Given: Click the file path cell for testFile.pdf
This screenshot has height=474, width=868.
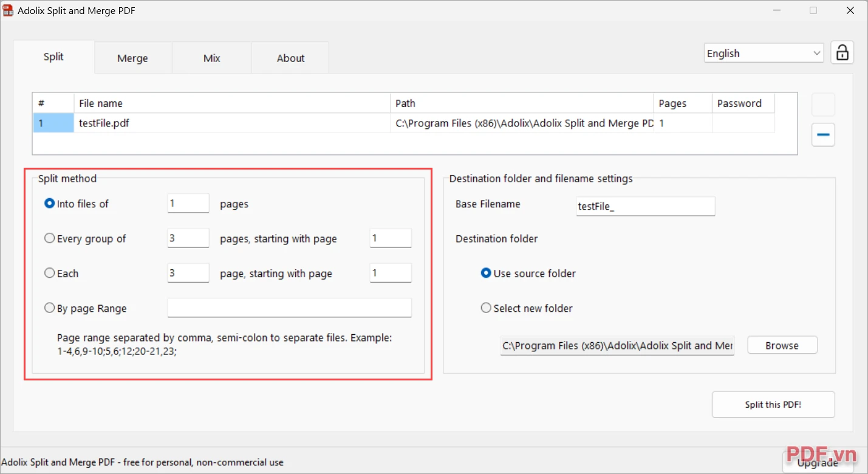Looking at the screenshot, I should [522, 123].
